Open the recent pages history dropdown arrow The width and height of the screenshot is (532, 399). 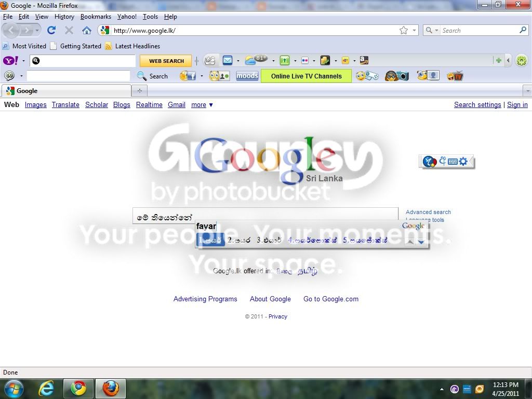pos(37,31)
